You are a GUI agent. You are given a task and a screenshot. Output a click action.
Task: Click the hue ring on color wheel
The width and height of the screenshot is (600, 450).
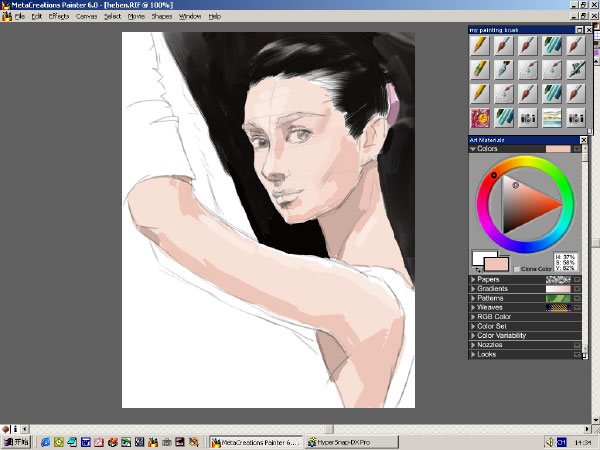point(525,161)
